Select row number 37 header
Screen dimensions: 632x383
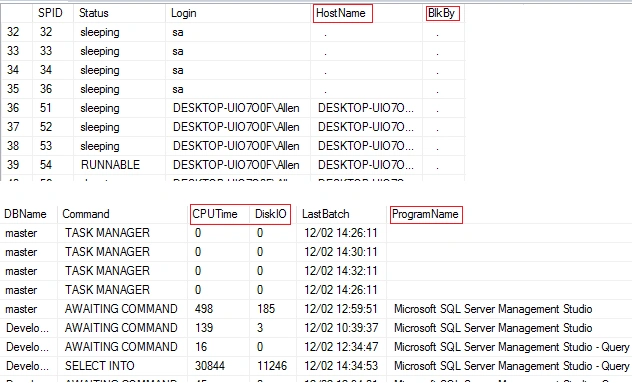tap(13, 127)
